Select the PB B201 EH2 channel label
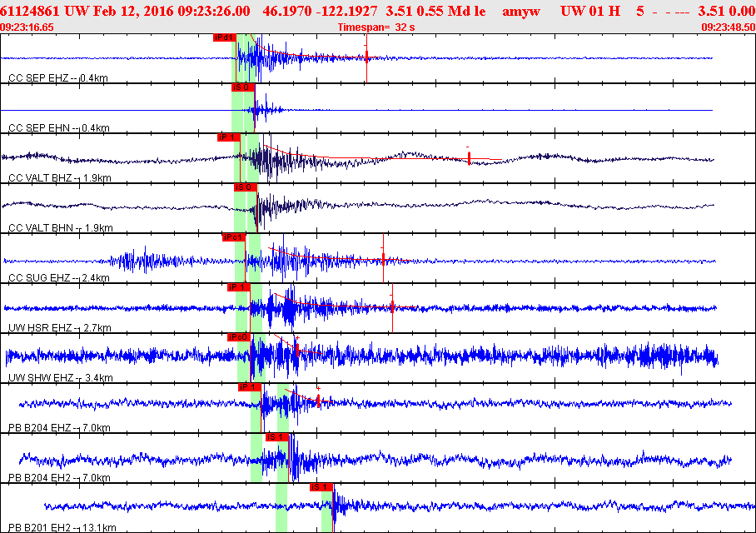 [x=62, y=528]
